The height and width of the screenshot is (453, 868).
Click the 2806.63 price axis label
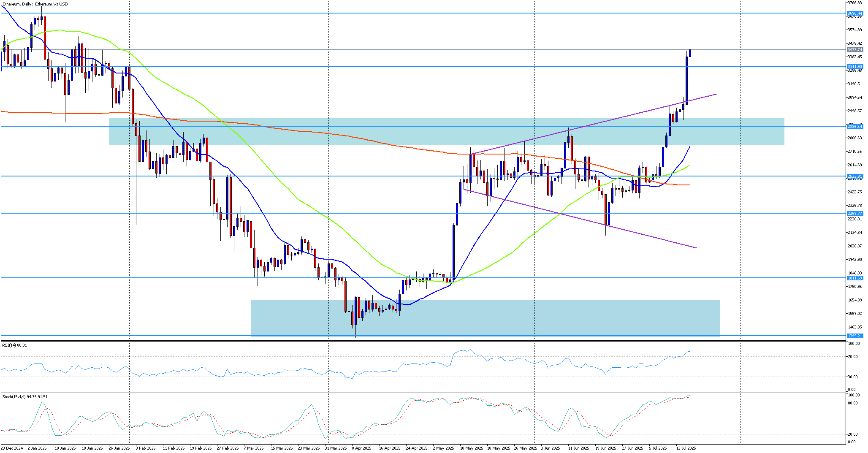(x=855, y=138)
